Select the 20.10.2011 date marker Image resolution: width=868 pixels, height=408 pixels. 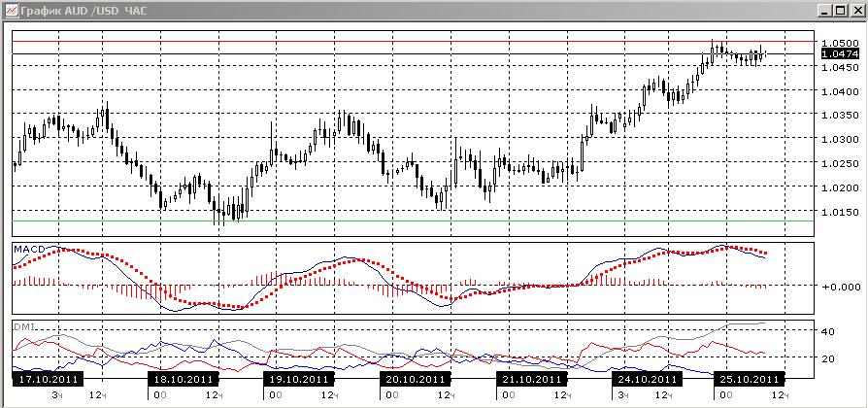point(416,380)
